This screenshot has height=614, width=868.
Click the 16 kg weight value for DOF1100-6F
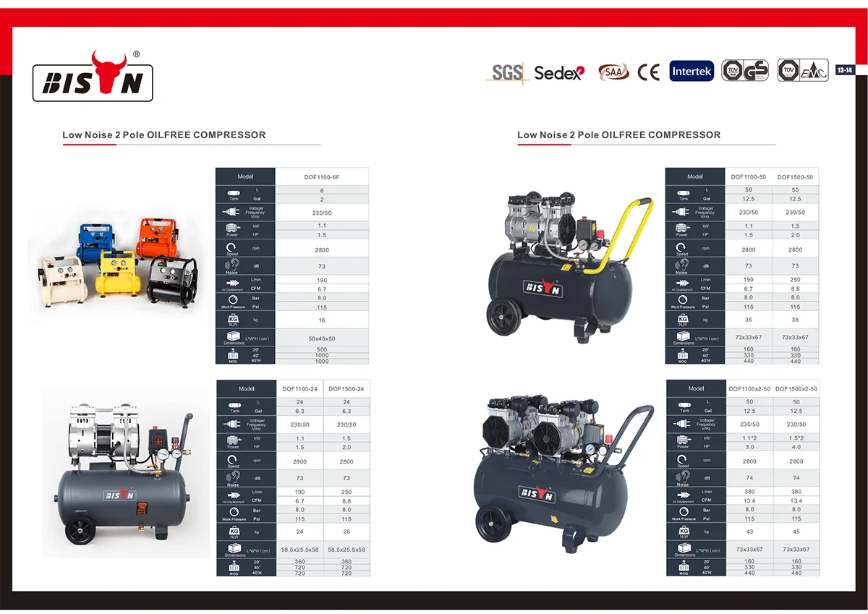322,320
